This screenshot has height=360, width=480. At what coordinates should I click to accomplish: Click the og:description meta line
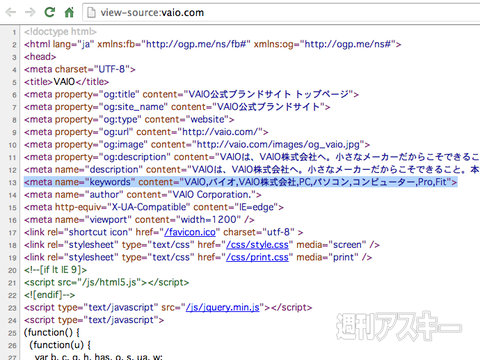pyautogui.click(x=252, y=157)
